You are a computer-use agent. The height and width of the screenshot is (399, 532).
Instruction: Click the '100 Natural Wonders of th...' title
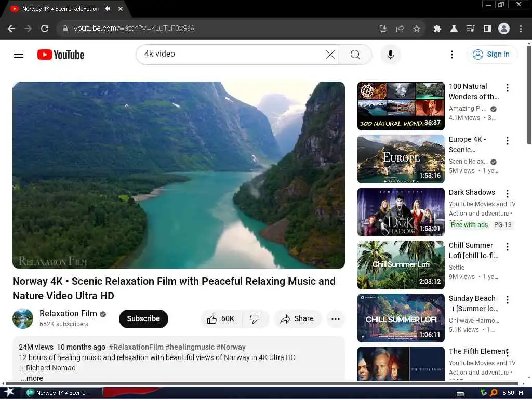474,91
